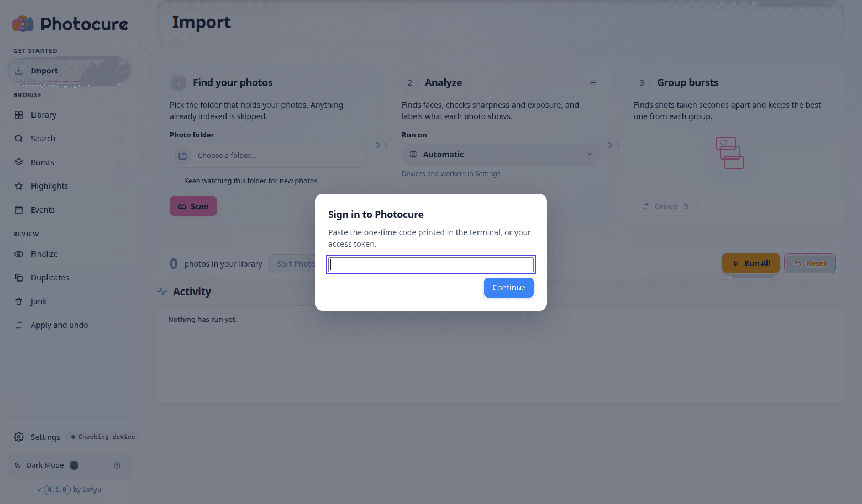The image size is (862, 504).
Task: Toggle Finalize eye icon in sidebar
Action: pyautogui.click(x=19, y=254)
